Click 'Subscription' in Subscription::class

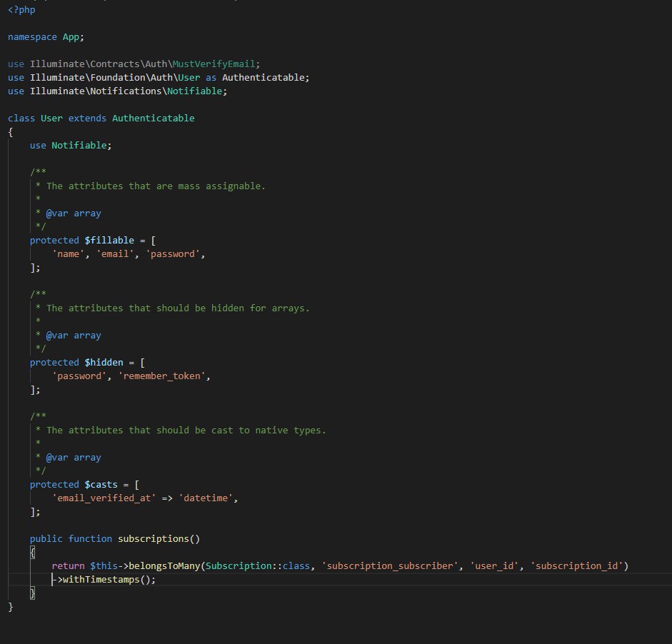pyautogui.click(x=239, y=566)
